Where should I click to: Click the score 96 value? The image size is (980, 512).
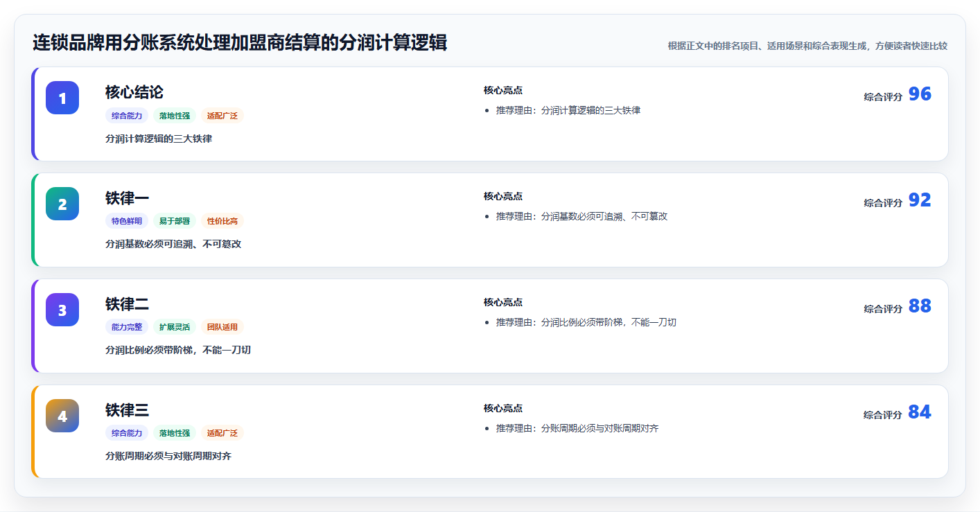pos(920,94)
